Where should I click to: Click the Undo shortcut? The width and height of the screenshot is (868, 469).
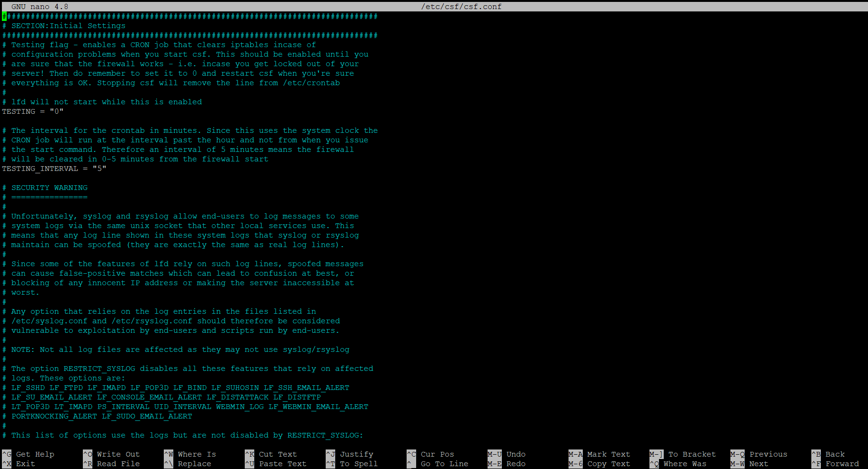tap(516, 454)
